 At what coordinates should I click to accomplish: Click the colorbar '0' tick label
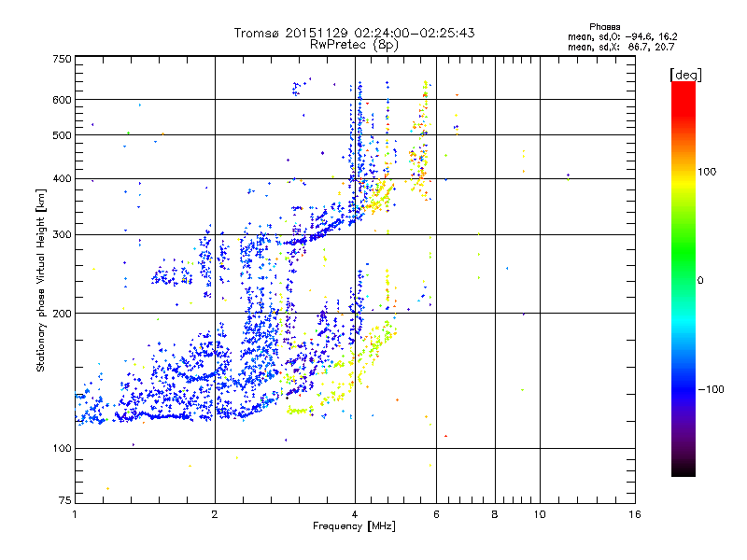click(x=700, y=281)
